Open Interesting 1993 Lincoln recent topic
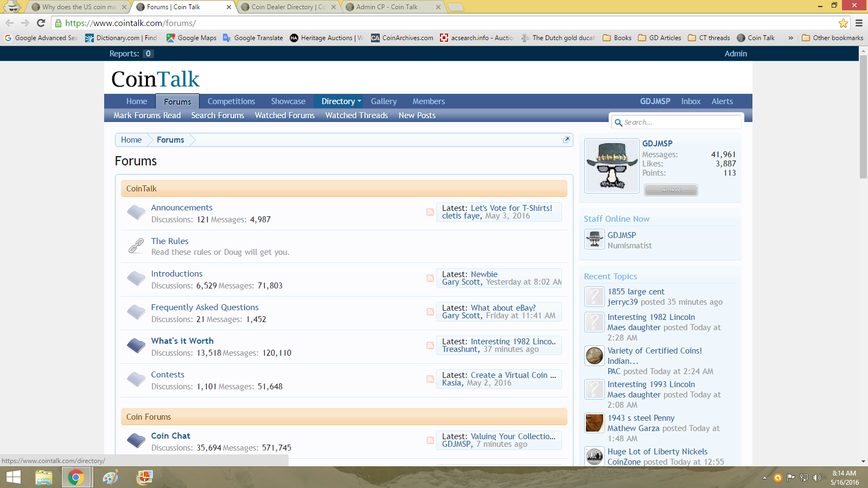This screenshot has height=488, width=868. click(651, 384)
